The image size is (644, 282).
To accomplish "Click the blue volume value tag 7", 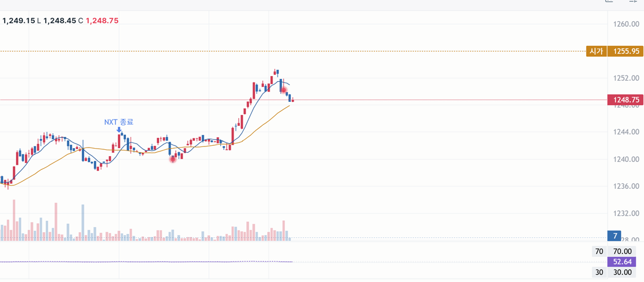I will tap(614, 236).
